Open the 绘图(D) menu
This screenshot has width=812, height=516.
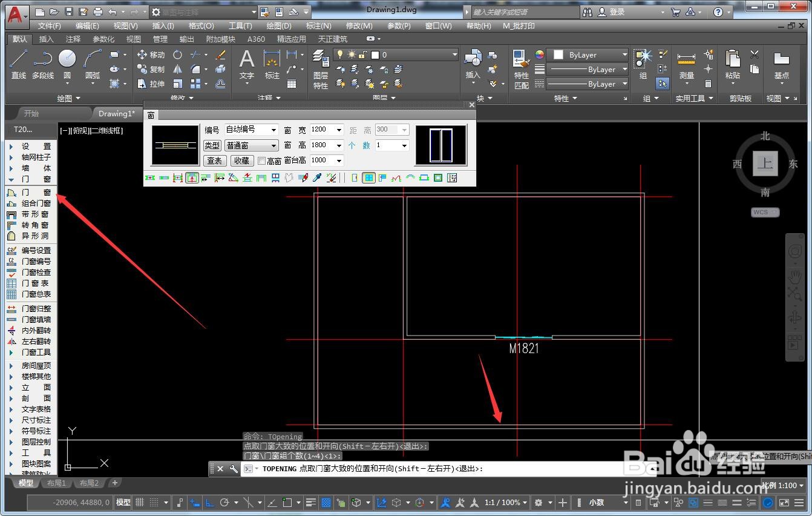279,26
